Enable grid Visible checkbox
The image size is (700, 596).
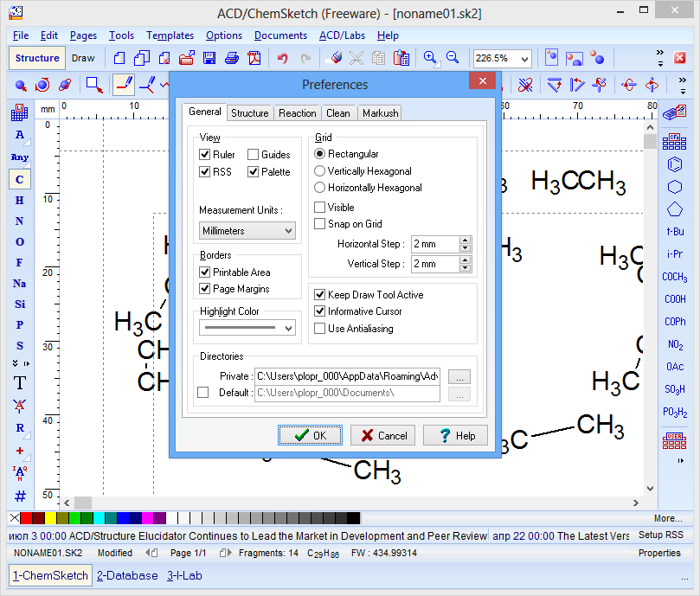click(319, 207)
